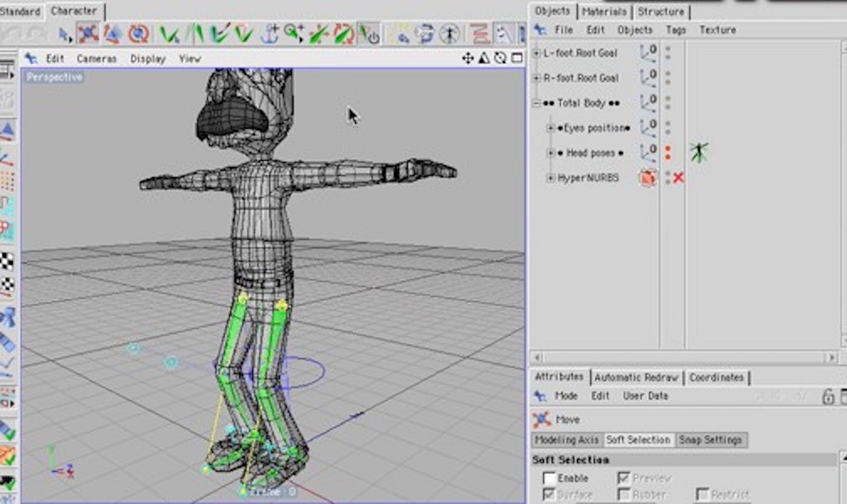The image size is (847, 504).
Task: Toggle the Preview checkbox
Action: click(x=624, y=478)
